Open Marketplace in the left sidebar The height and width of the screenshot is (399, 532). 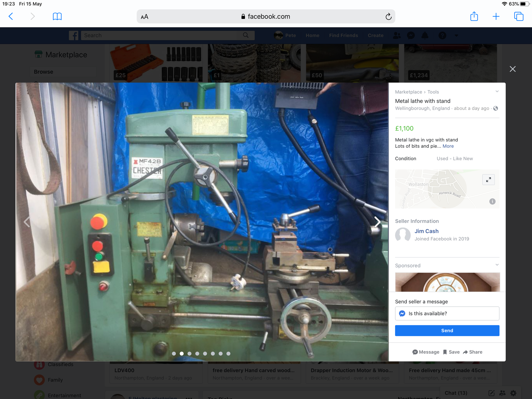pos(61,55)
